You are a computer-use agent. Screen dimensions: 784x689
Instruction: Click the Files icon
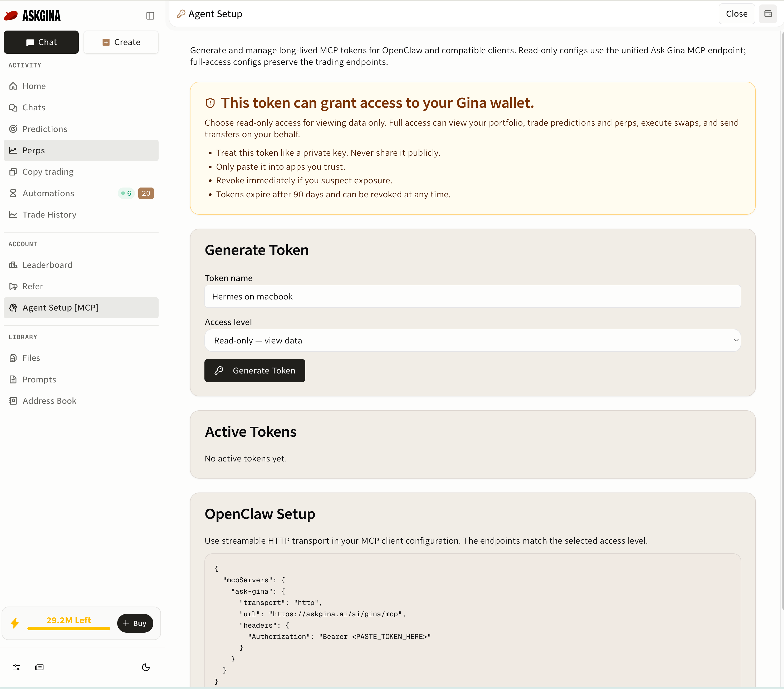(13, 358)
